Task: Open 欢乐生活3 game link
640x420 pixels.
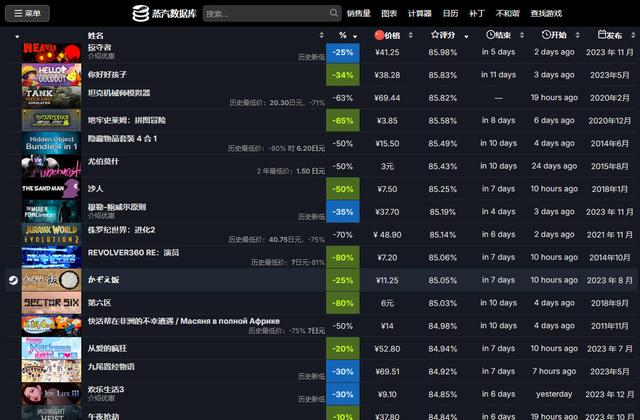Action: click(106, 389)
